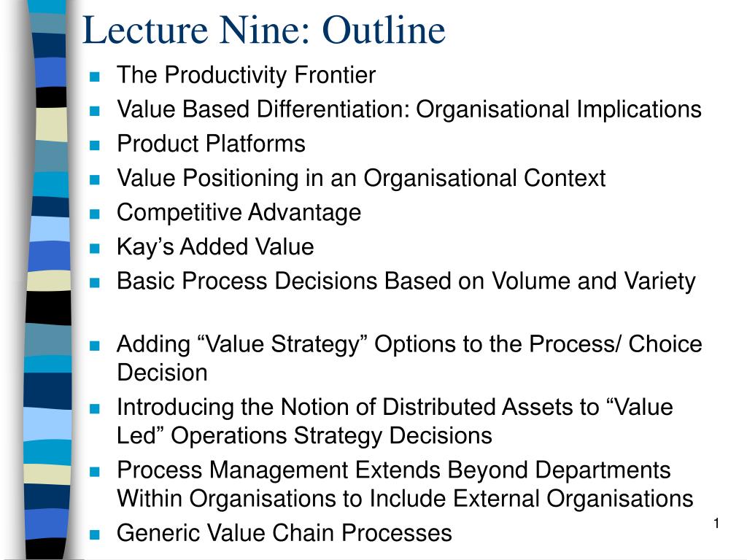Select the 'Generic Value Chain Processes' line
This screenshot has height=560, width=747.
click(284, 533)
